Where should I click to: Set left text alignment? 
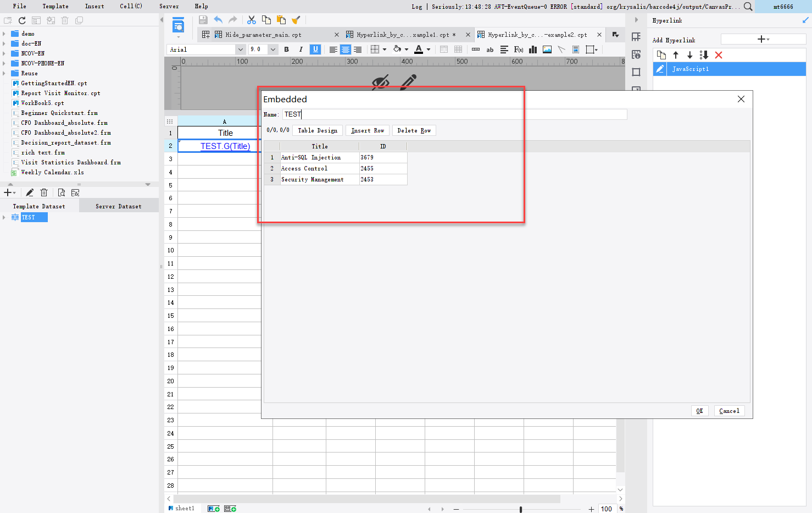pos(333,49)
